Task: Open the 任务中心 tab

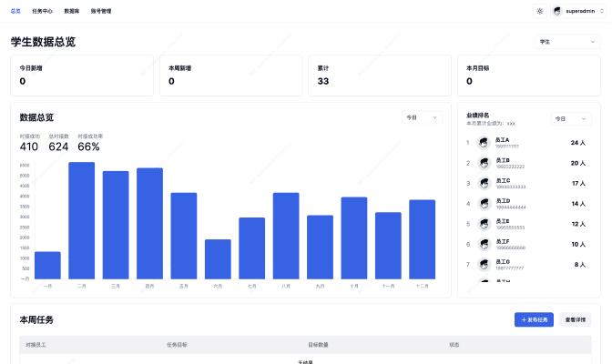Action: click(x=42, y=11)
